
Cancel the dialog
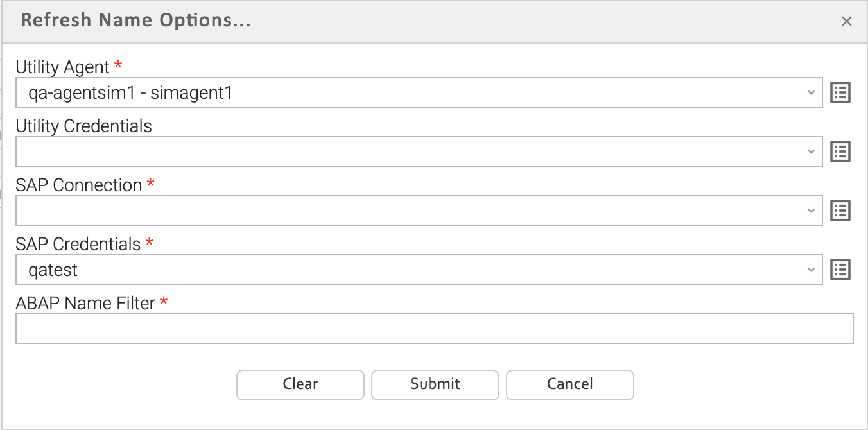pos(570,384)
